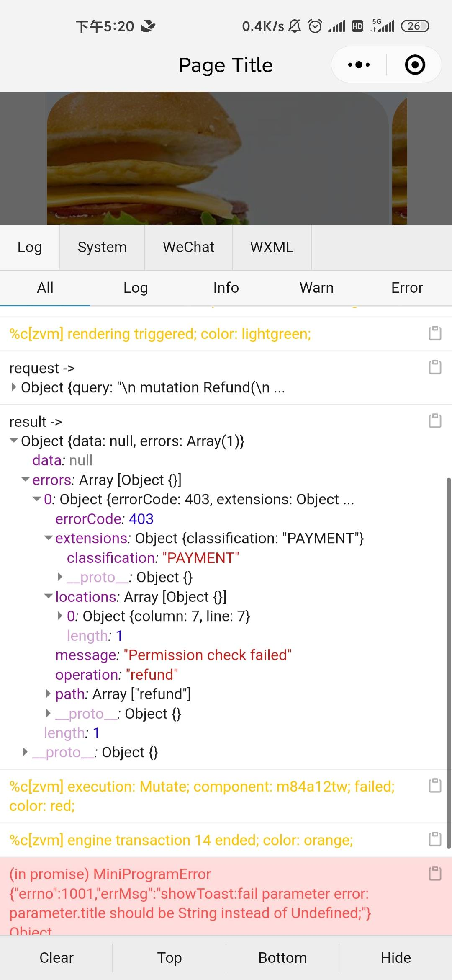
Task: Tap 'execution: Mutate; component: m84a12tw' text
Action: [x=202, y=796]
